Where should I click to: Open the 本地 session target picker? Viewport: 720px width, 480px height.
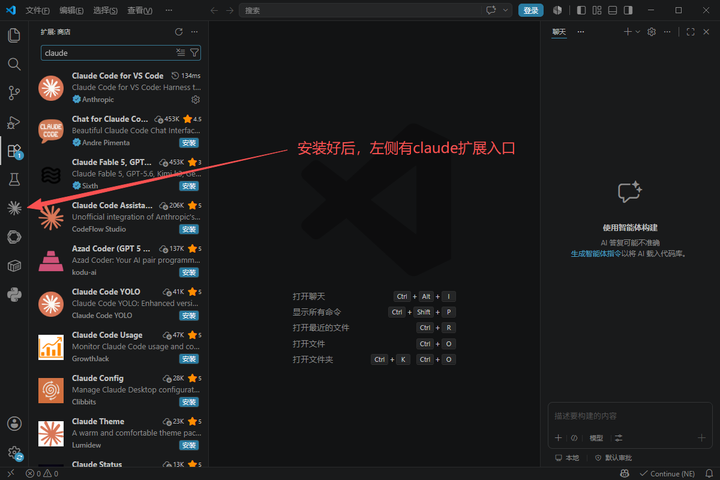pos(567,457)
